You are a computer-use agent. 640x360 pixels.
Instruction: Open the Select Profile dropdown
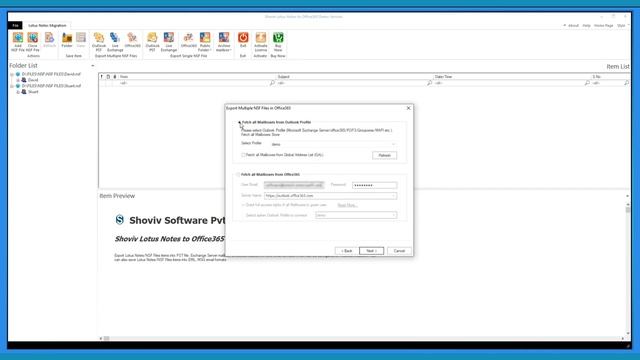(x=333, y=144)
